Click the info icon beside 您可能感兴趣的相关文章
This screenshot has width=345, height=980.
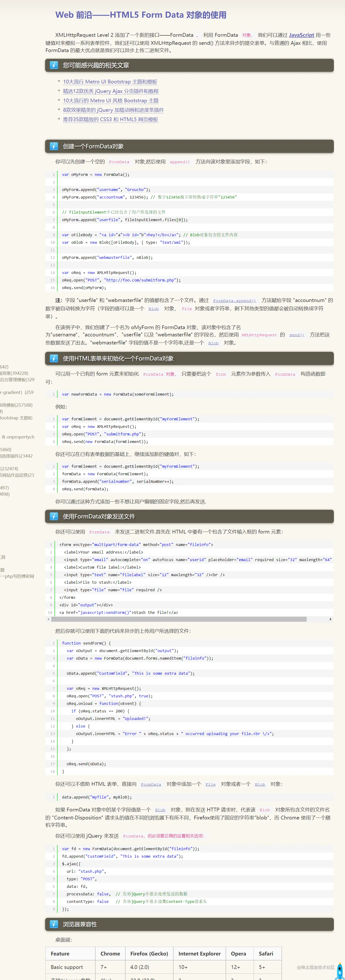pos(54,65)
